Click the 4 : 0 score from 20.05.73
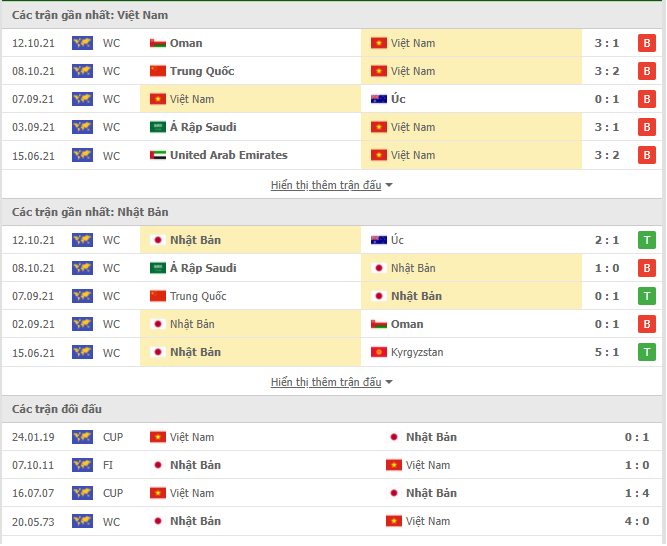 click(x=637, y=521)
